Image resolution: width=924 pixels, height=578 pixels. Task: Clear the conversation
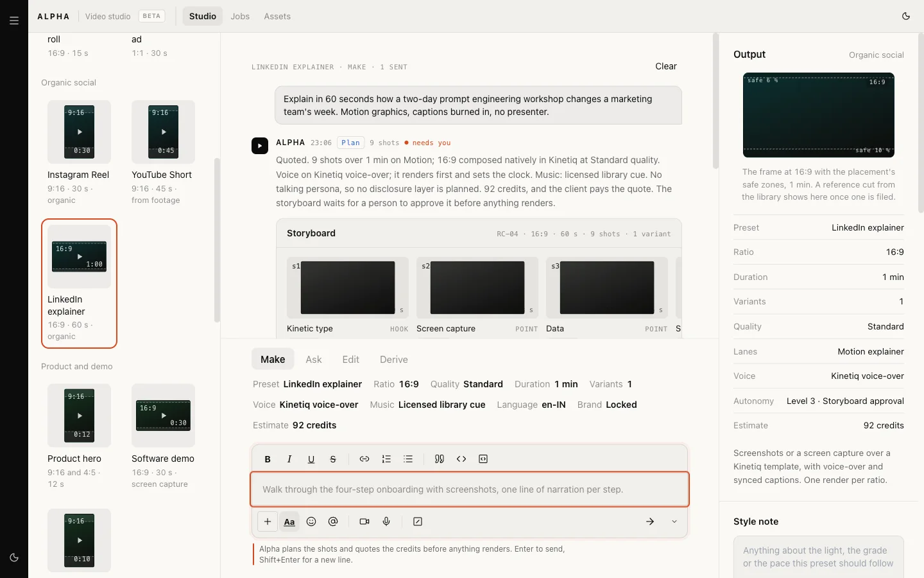[x=666, y=66]
